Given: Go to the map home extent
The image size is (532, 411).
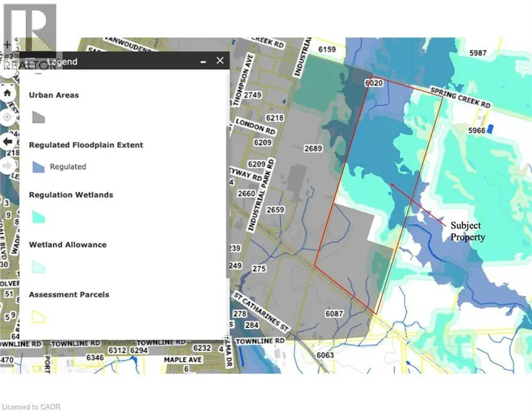Looking at the screenshot, I should tap(7, 93).
